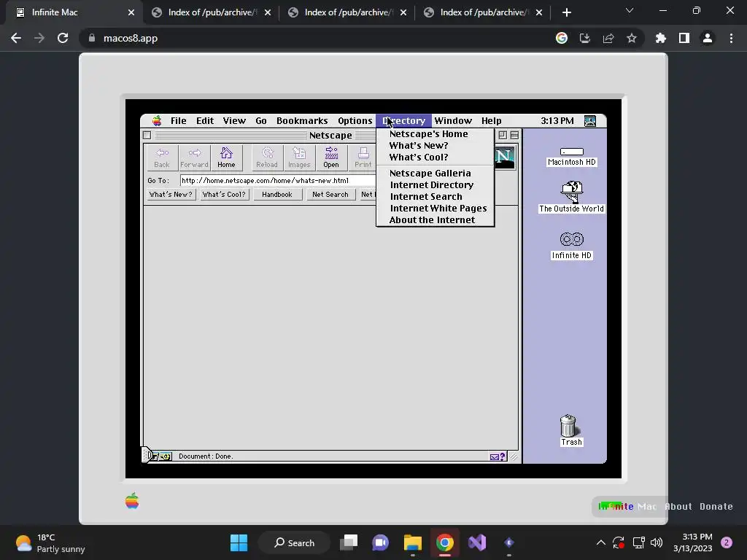The width and height of the screenshot is (747, 560).
Task: Select Internet Search menu entry
Action: (x=435, y=197)
